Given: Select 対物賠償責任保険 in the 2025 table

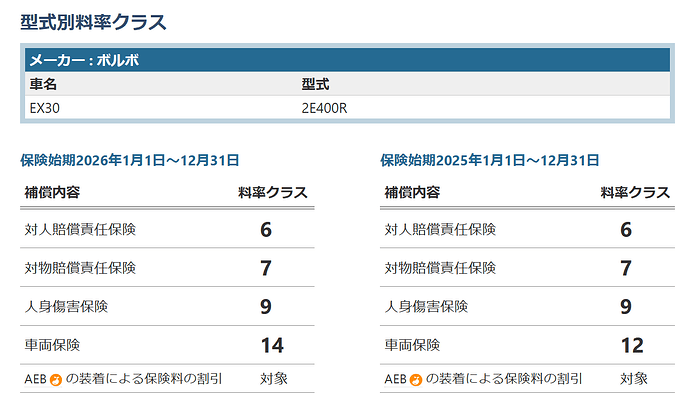Looking at the screenshot, I should (x=440, y=268).
